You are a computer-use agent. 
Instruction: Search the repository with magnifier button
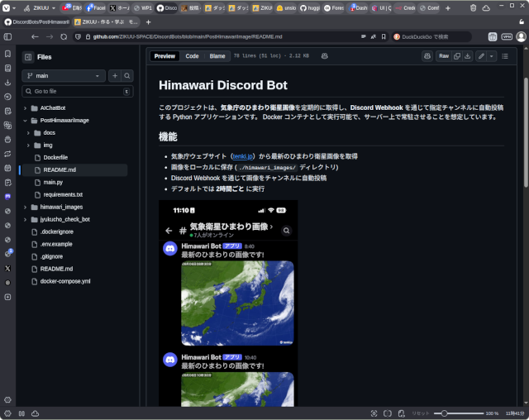click(x=126, y=76)
